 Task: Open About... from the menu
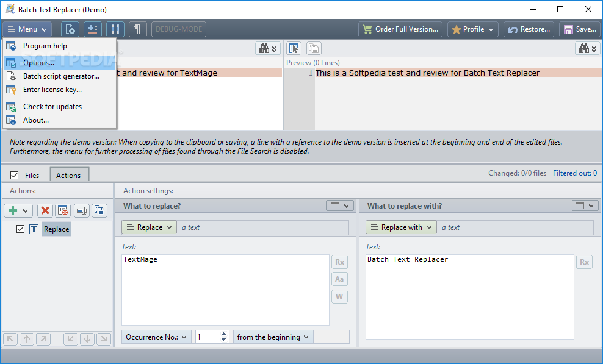pos(60,120)
